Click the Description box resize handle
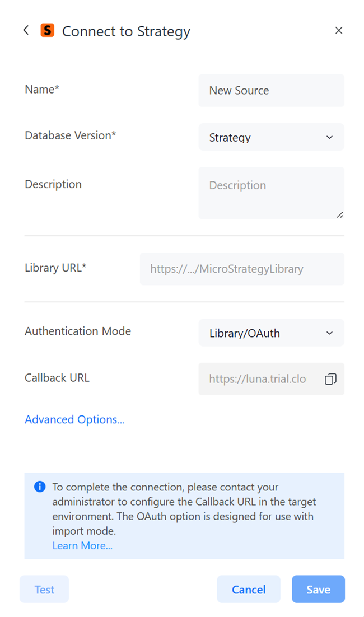The width and height of the screenshot is (364, 617). [x=340, y=214]
